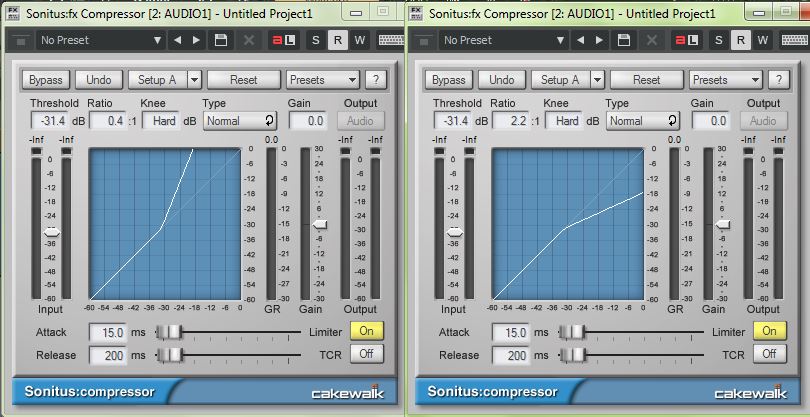The height and width of the screenshot is (417, 810).
Task: Click Setup A button in right compressor
Action: [x=560, y=80]
